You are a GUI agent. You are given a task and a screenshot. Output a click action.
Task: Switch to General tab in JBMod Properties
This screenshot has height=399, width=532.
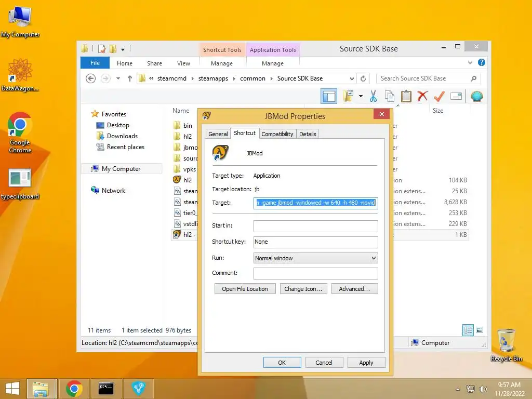218,134
